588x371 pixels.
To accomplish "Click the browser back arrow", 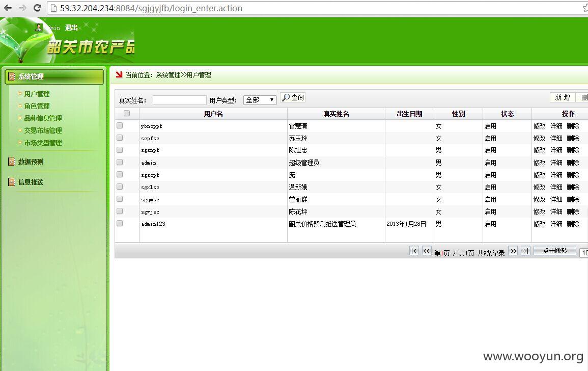I will pos(8,8).
